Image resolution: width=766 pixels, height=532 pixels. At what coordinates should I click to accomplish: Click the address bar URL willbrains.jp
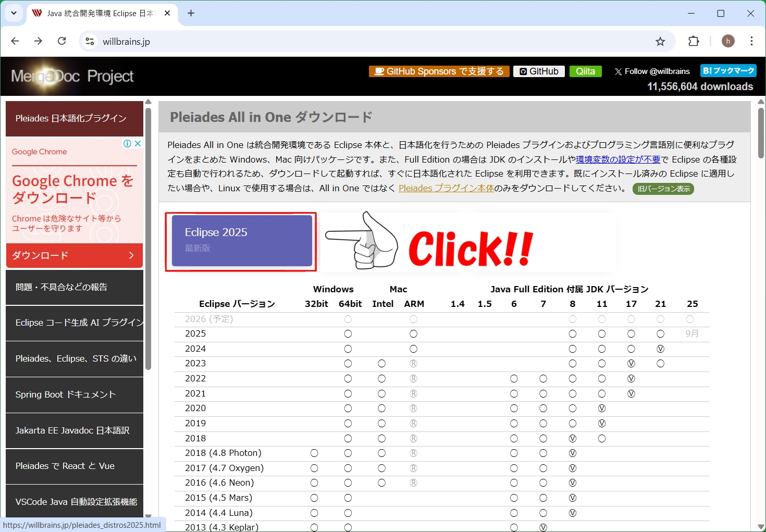pyautogui.click(x=127, y=42)
